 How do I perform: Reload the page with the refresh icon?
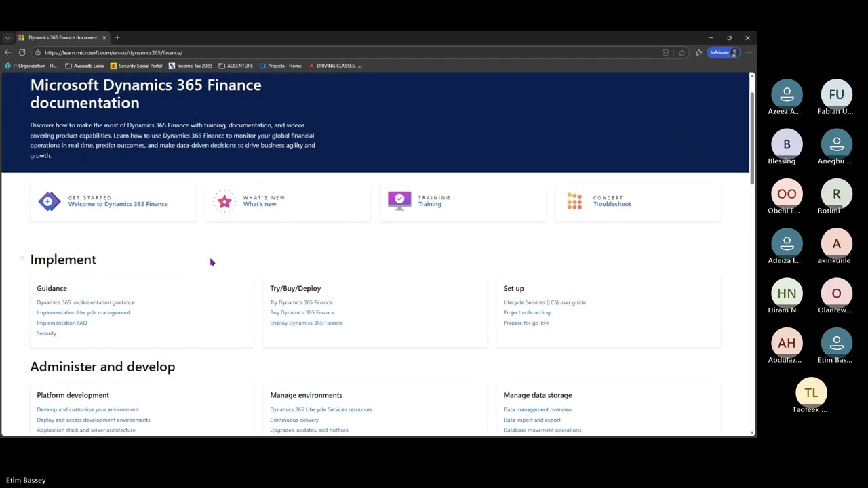(x=22, y=52)
